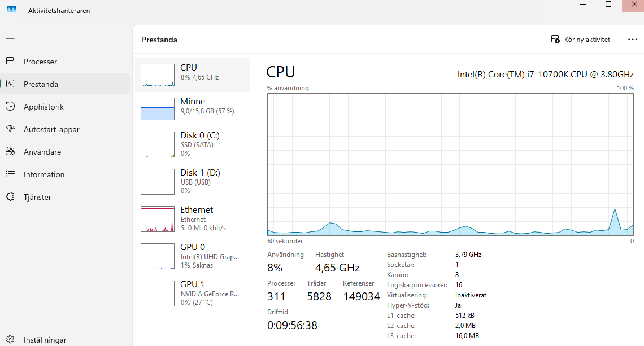Click the Tjänster puzzle icon
644x346 pixels.
pyautogui.click(x=10, y=196)
